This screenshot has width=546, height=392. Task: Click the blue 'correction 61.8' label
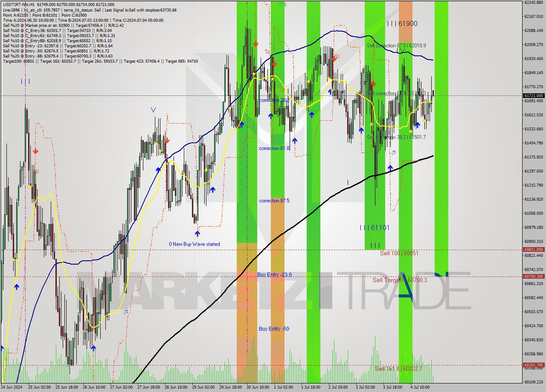tap(274, 148)
